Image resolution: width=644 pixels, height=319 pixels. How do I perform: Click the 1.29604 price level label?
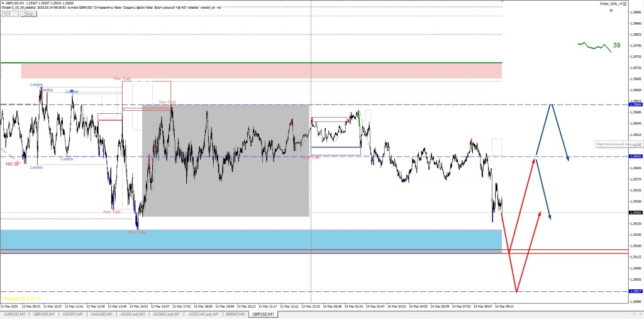635,104
